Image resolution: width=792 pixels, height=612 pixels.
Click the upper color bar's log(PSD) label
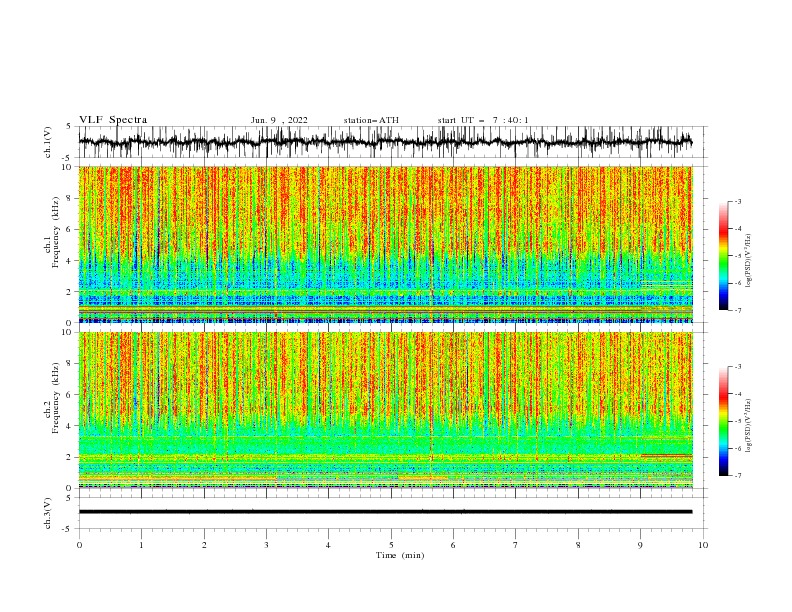pos(748,261)
